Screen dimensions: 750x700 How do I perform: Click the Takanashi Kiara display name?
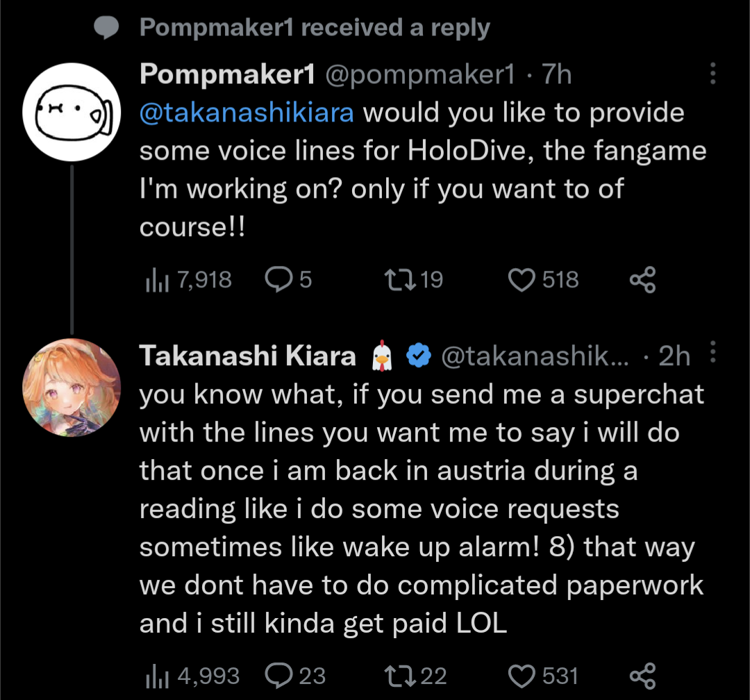248,356
